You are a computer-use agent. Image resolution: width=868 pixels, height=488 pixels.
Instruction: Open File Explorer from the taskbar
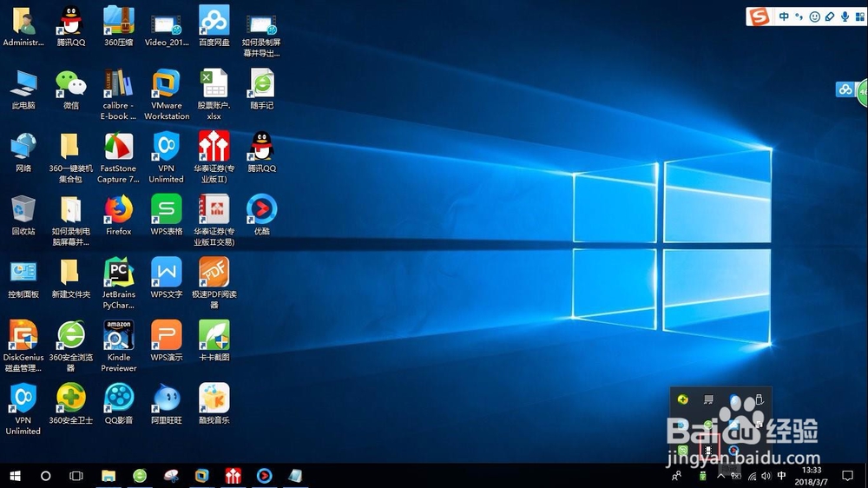click(108, 476)
